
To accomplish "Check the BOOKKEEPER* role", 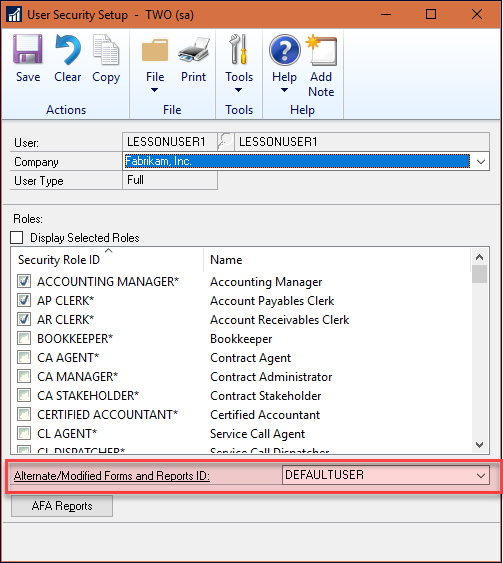I will click(x=24, y=338).
